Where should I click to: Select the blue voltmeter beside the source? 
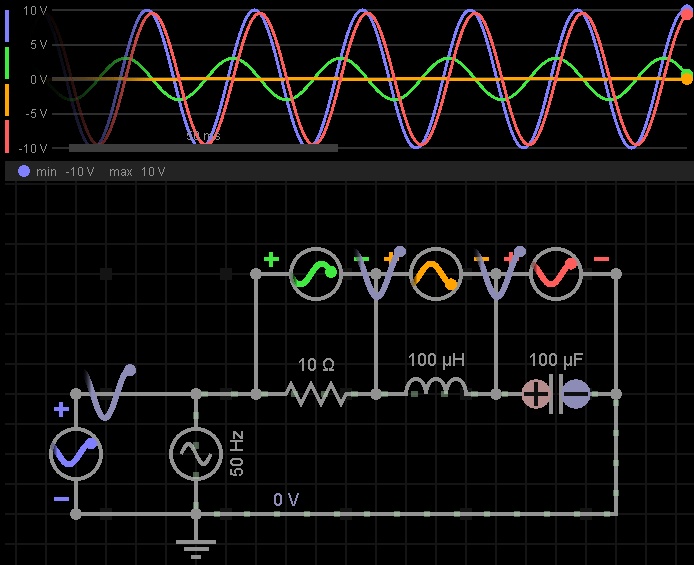coord(76,455)
